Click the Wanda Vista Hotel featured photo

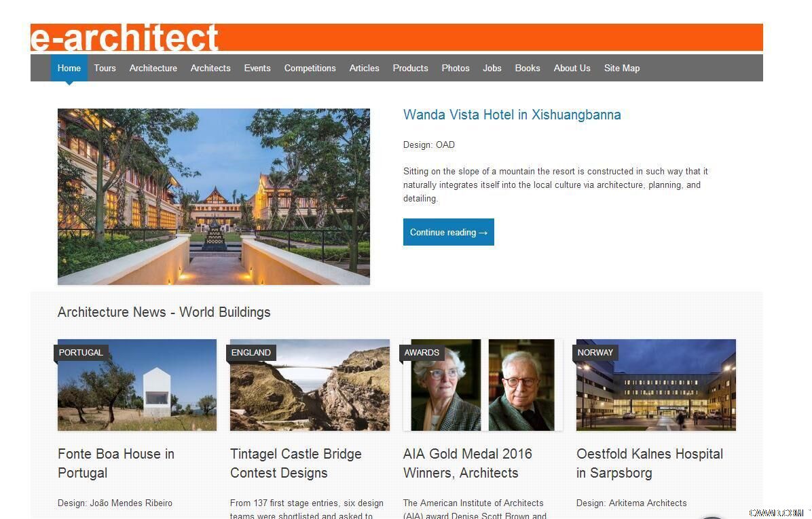[x=213, y=197]
